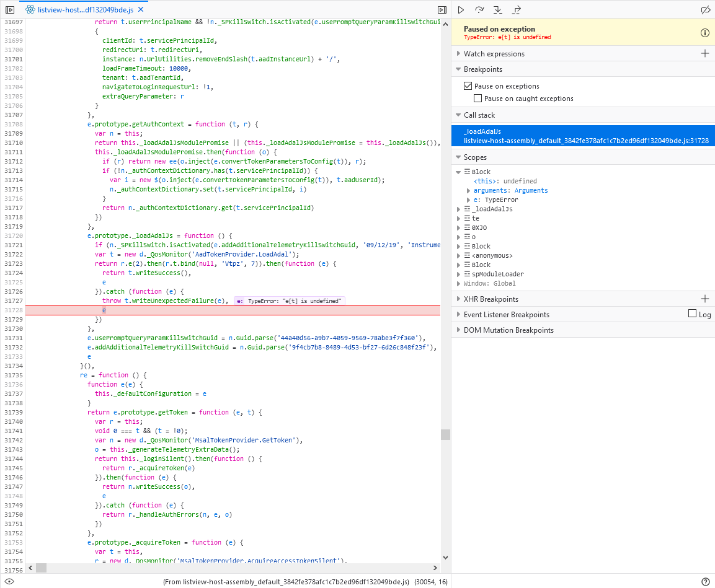
Task: Expand Watch expressions section
Action: point(458,53)
